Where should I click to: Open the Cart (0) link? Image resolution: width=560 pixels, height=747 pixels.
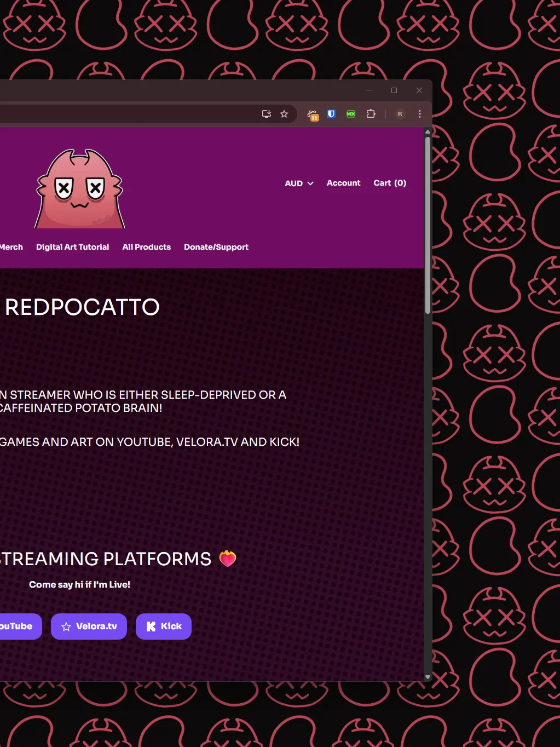pyautogui.click(x=390, y=183)
